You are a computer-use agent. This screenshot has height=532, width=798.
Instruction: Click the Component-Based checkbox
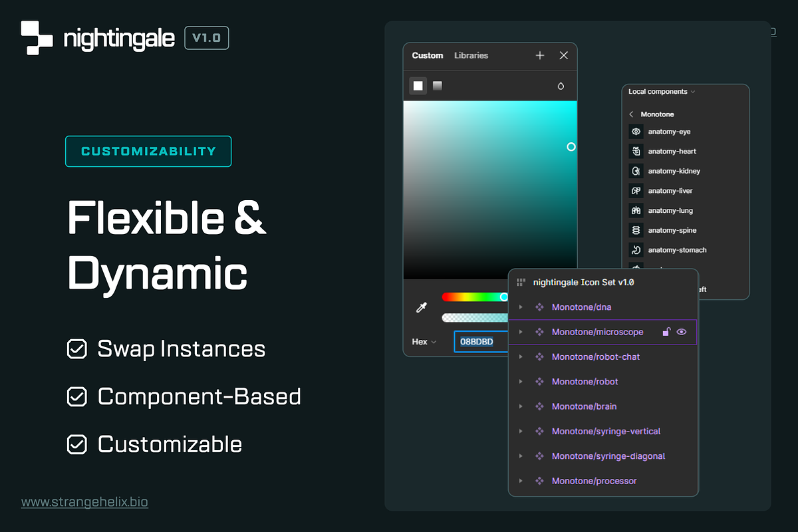pyautogui.click(x=77, y=397)
